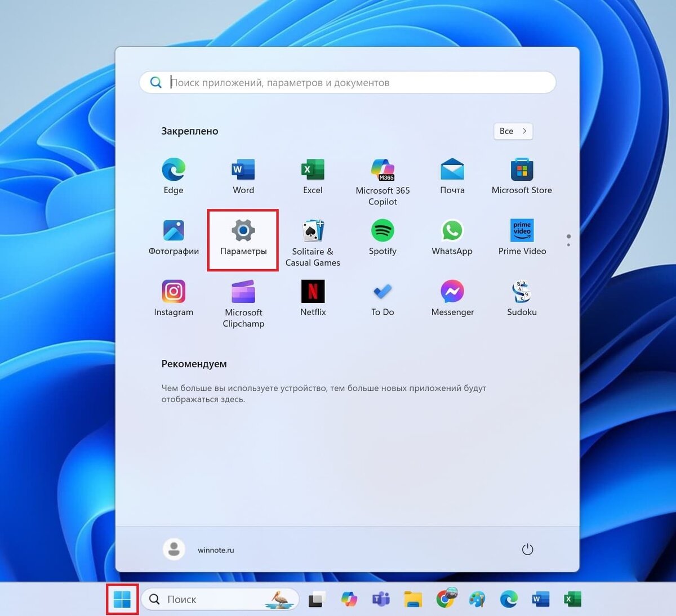Launch Instagram from Start menu
This screenshot has width=676, height=616.
point(174,298)
